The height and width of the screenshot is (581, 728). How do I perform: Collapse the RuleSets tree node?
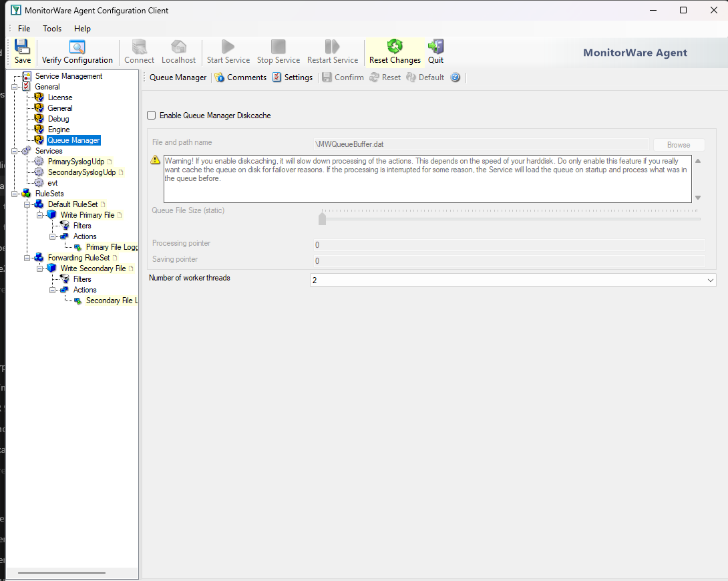click(15, 194)
